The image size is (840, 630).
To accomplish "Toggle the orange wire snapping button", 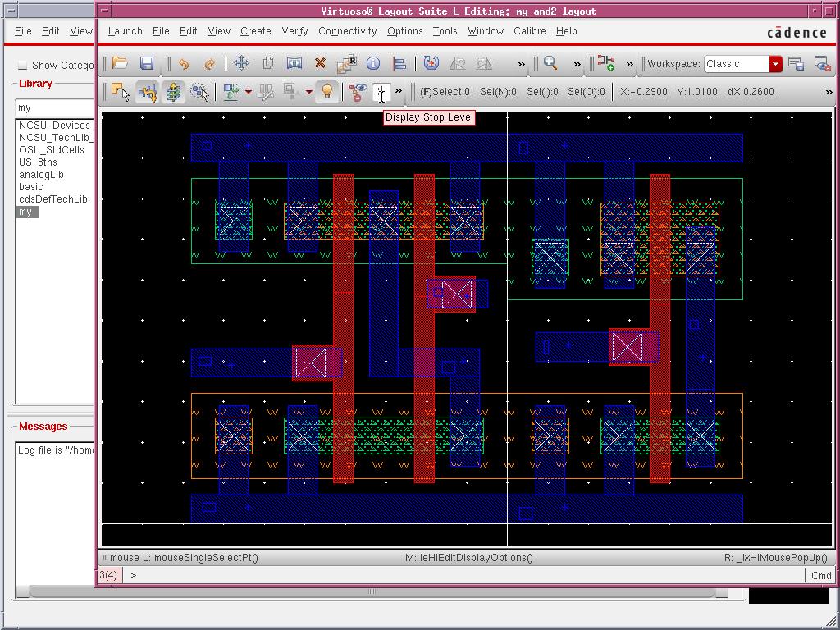I will click(x=147, y=92).
